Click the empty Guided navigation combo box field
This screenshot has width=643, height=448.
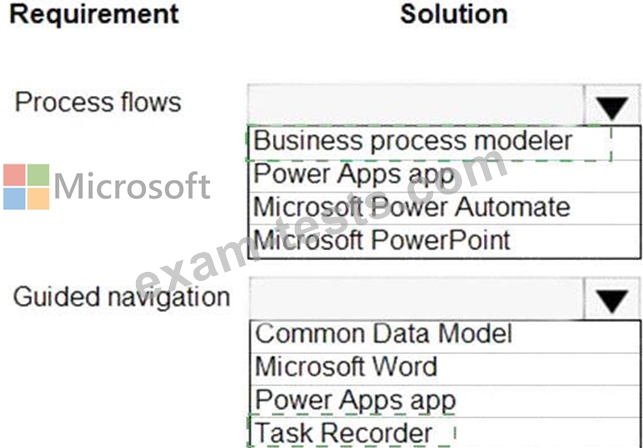[x=415, y=299]
